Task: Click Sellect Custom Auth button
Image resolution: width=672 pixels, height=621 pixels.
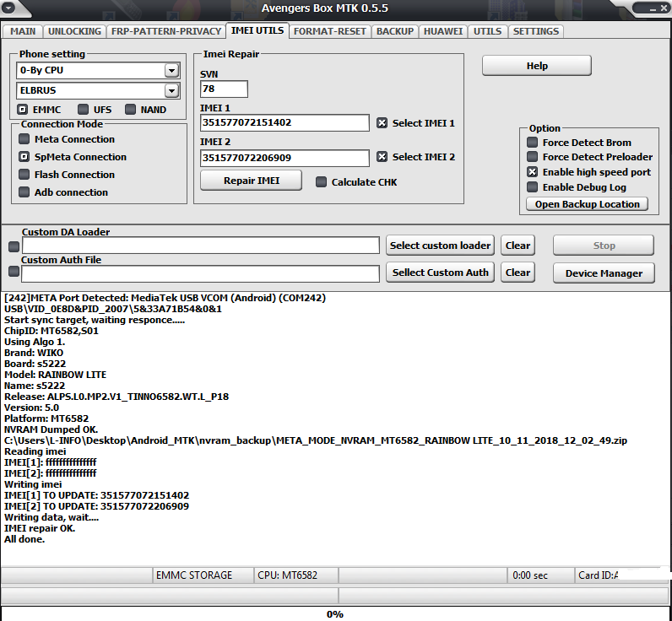Action: (440, 273)
